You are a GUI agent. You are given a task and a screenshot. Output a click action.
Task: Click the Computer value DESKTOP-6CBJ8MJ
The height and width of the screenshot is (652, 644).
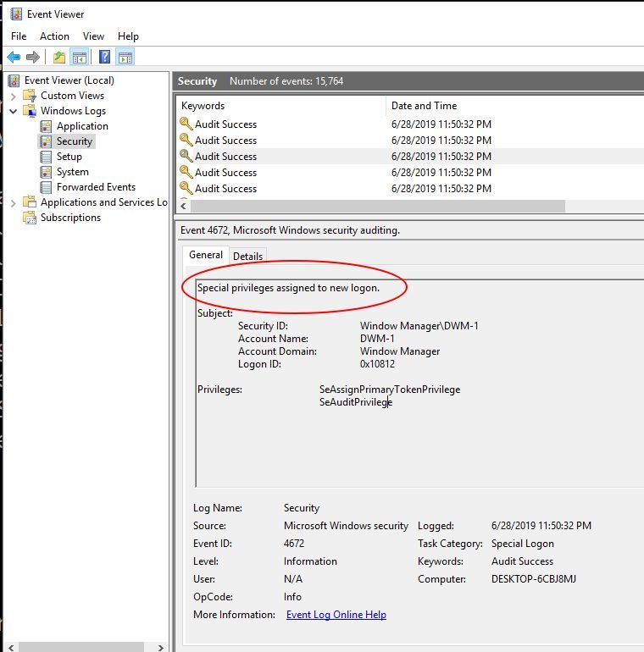pyautogui.click(x=534, y=579)
